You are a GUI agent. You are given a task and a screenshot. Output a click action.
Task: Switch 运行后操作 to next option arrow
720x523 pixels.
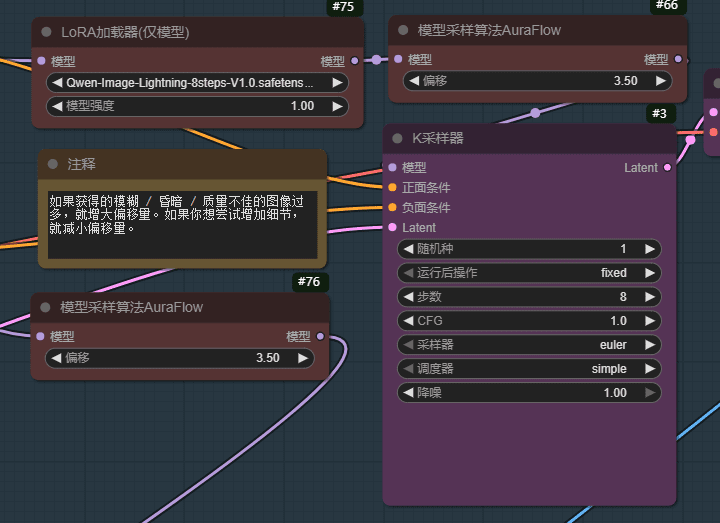(x=650, y=273)
